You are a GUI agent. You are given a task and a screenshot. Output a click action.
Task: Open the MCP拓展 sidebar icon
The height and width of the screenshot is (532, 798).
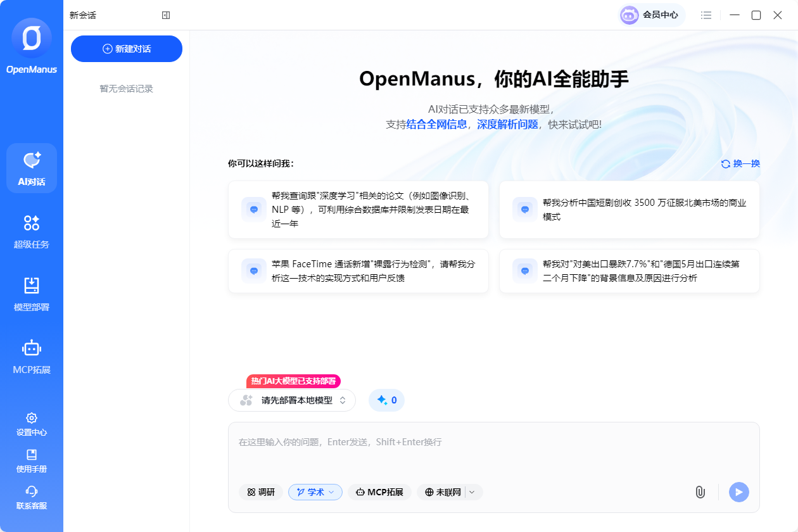[31, 356]
